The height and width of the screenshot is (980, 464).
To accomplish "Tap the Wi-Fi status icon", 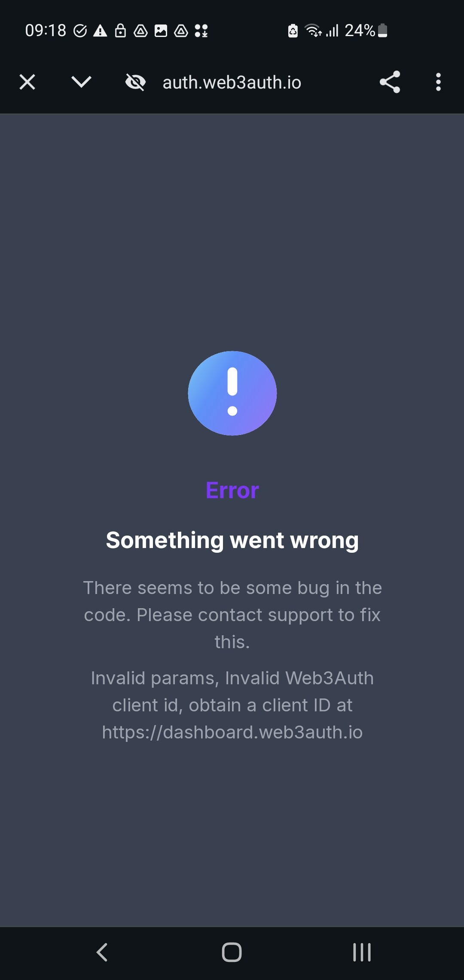I will click(x=313, y=31).
